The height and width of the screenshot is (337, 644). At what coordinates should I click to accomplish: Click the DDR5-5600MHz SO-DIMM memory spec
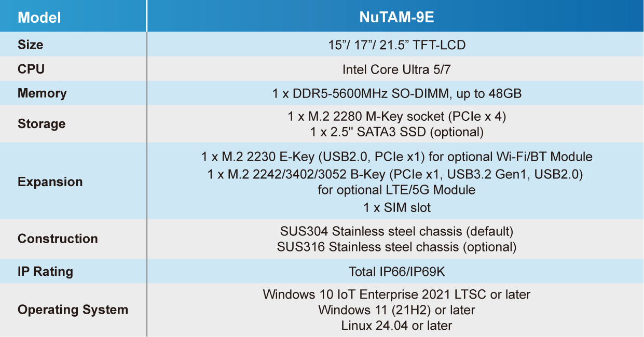[x=396, y=94]
